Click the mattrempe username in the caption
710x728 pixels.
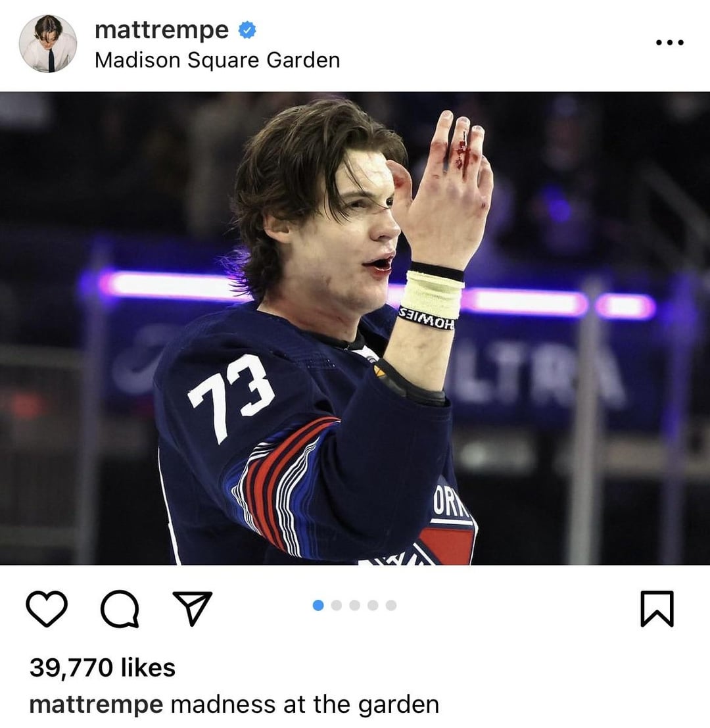(96, 705)
